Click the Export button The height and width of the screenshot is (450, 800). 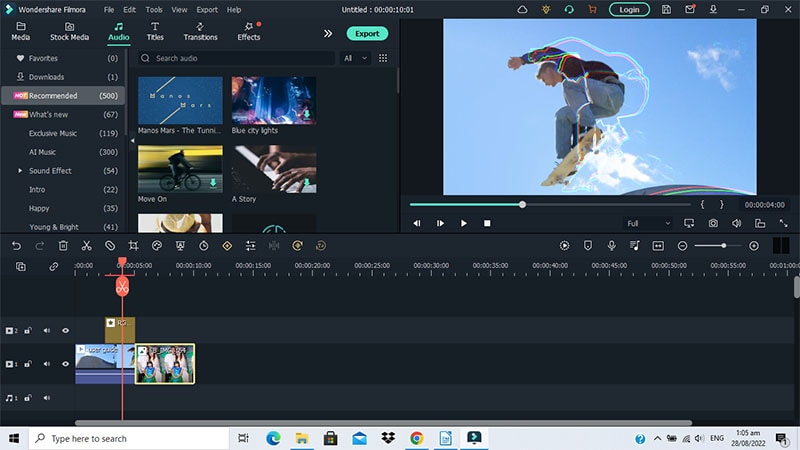point(367,33)
